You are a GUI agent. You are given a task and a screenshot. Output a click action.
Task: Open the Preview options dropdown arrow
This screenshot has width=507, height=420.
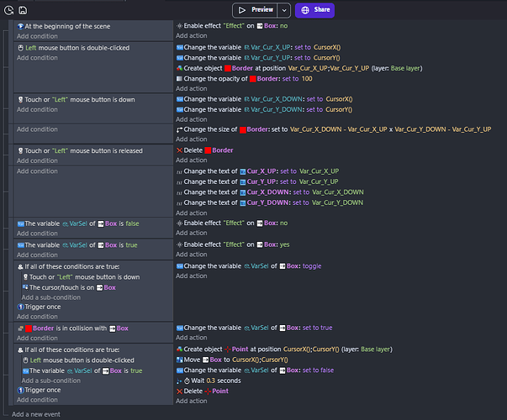(x=284, y=10)
